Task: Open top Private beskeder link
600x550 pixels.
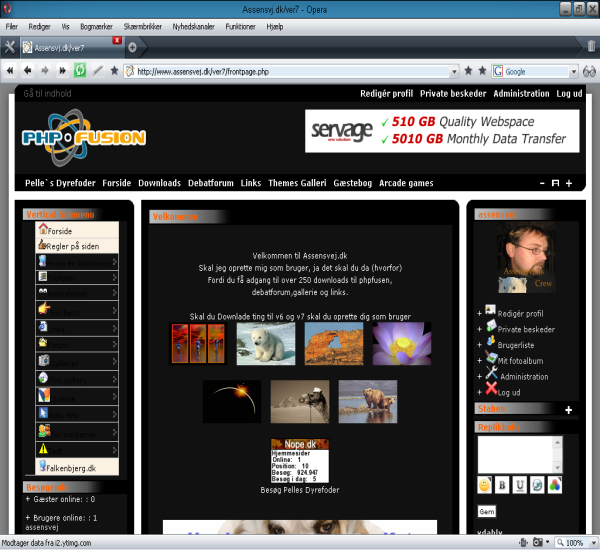Action: (x=453, y=93)
